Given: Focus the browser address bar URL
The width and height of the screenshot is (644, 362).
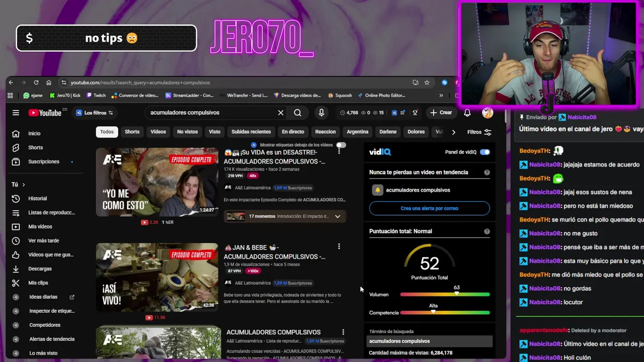Looking at the screenshot, I should click(x=140, y=82).
